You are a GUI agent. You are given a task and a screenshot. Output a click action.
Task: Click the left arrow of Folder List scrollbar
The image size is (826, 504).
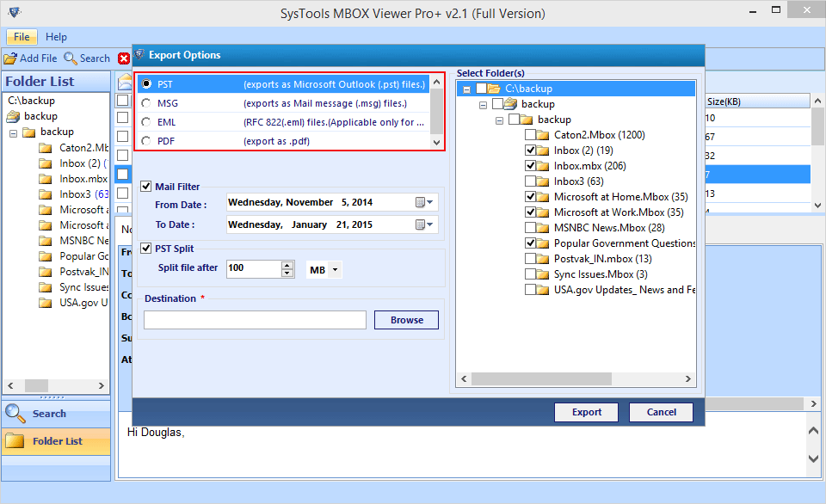(10, 385)
